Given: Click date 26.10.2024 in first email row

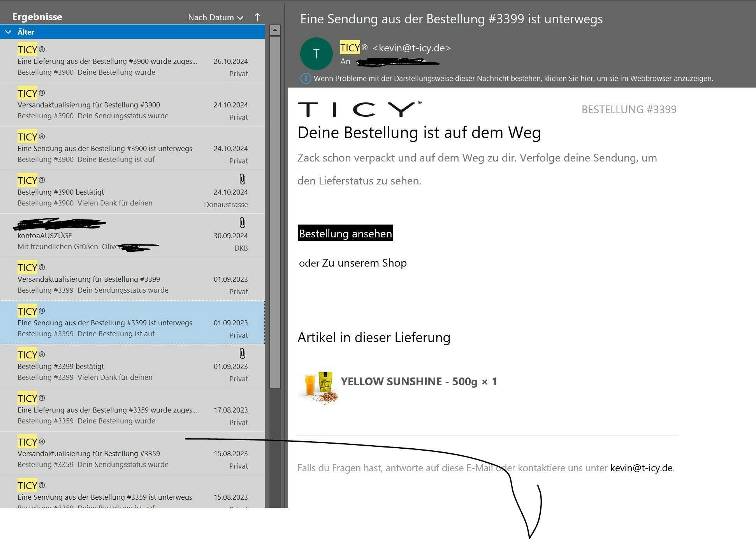Looking at the screenshot, I should (230, 61).
